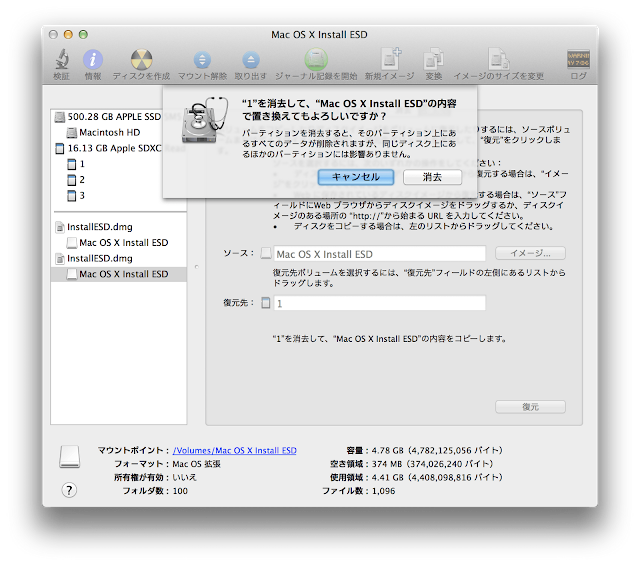Click the yellow minimize window button

(68, 35)
